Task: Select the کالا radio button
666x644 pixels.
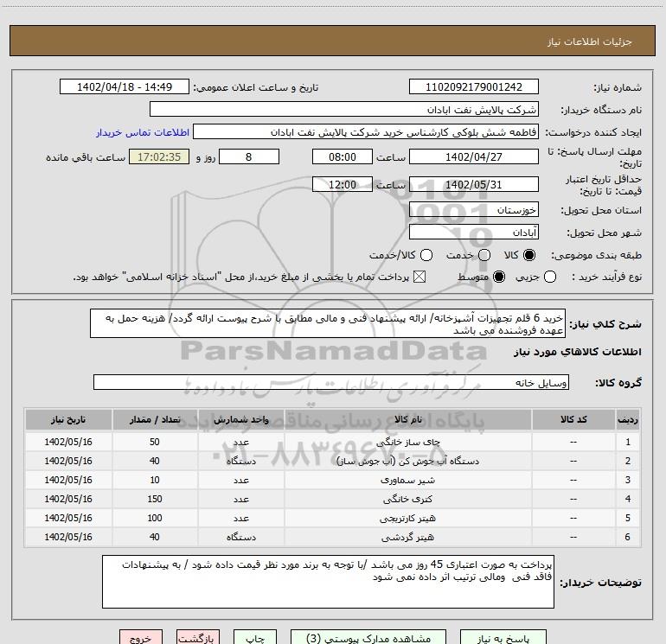Action: (529, 255)
